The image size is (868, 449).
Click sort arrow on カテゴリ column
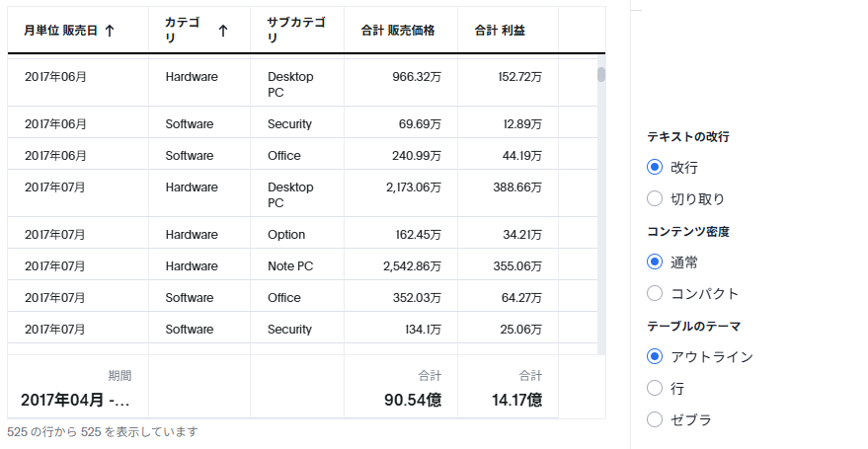(x=223, y=31)
